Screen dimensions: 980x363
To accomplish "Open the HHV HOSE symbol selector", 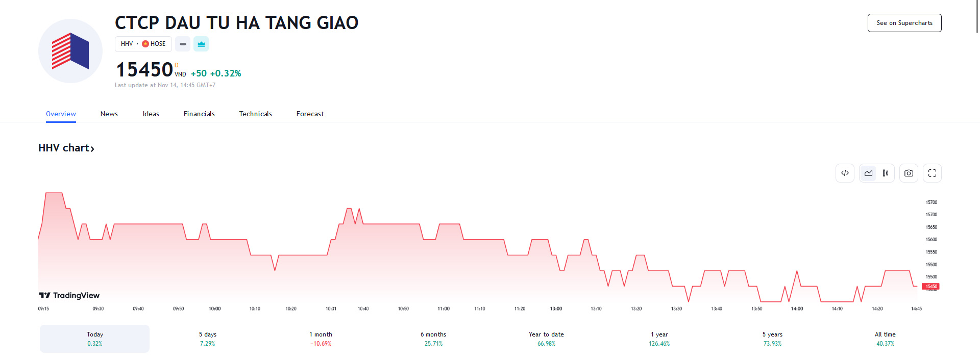I will pos(143,44).
